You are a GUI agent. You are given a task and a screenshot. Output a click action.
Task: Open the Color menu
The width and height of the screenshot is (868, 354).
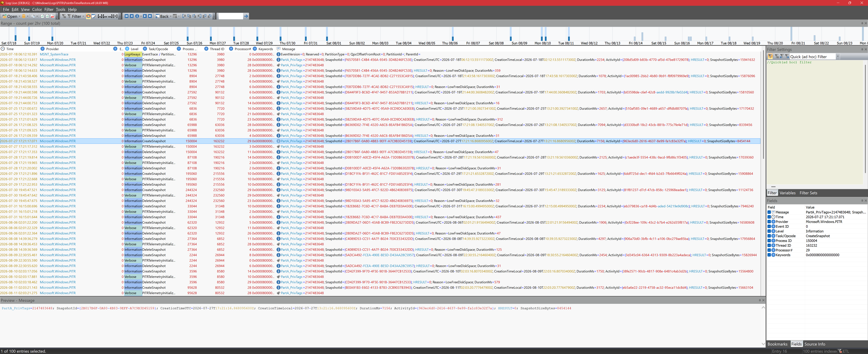click(x=37, y=9)
